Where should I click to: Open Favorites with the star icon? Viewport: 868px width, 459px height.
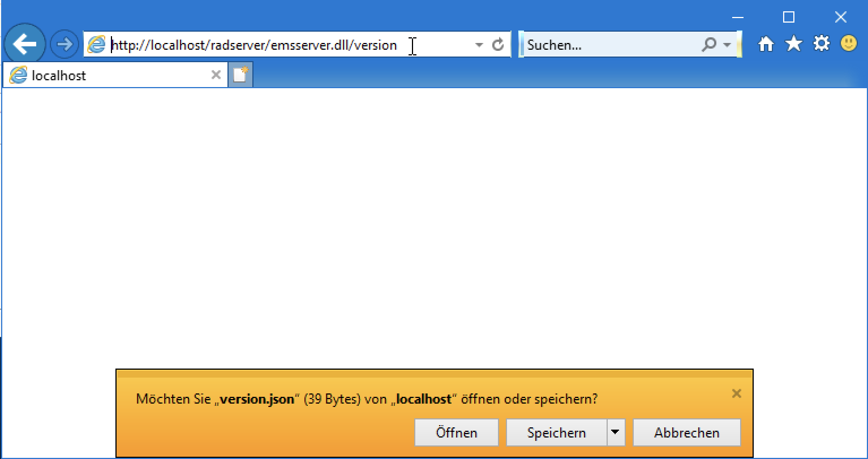click(794, 44)
